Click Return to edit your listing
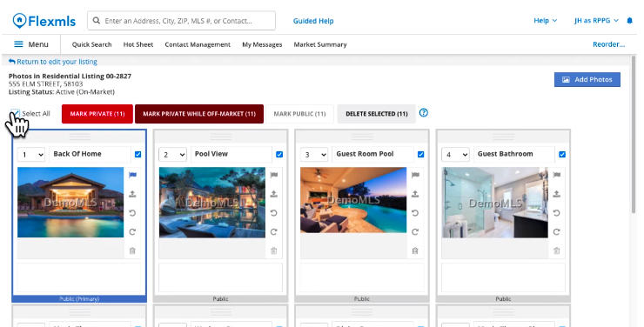 [x=53, y=62]
